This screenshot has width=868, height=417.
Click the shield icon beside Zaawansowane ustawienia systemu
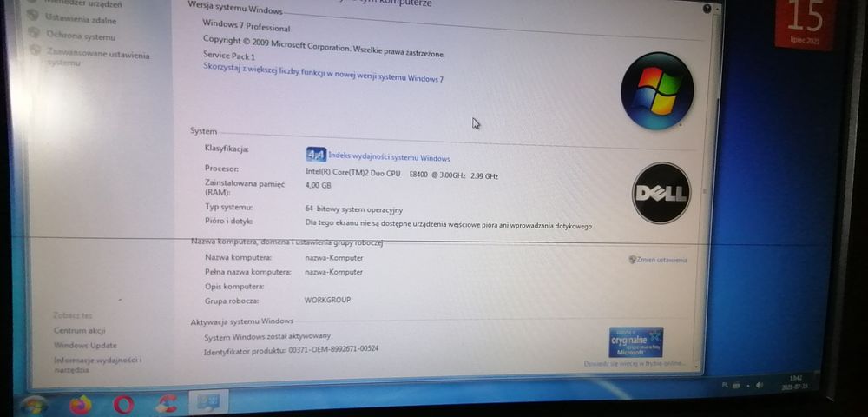click(x=36, y=51)
